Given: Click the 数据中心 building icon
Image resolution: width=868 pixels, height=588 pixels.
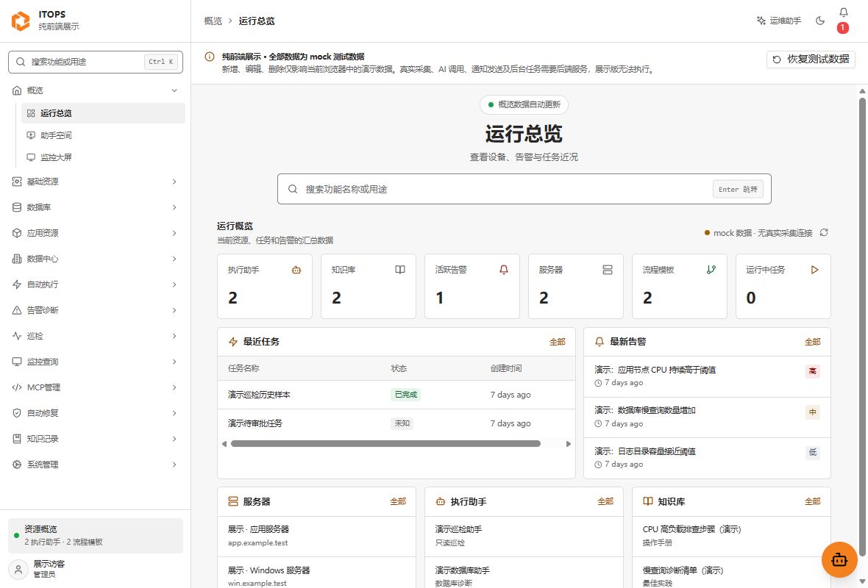Looking at the screenshot, I should coord(17,259).
